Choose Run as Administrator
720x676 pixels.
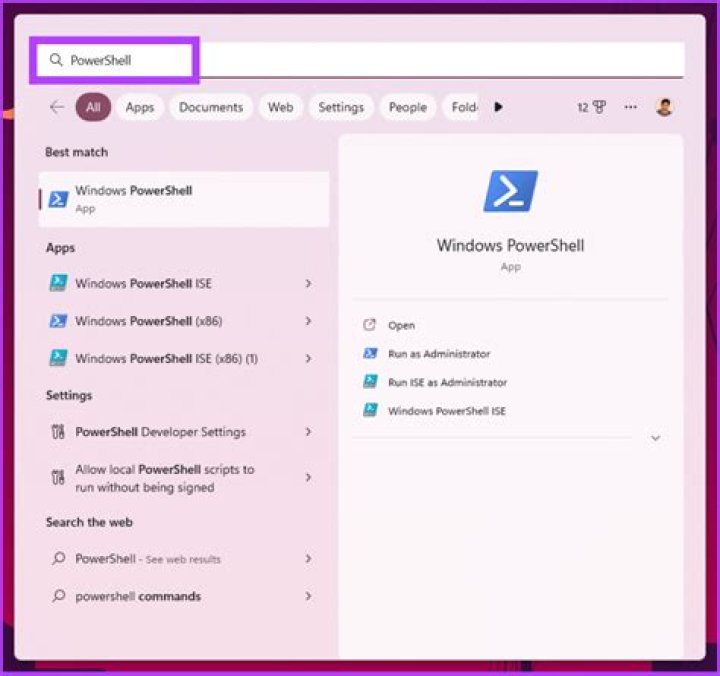(439, 354)
